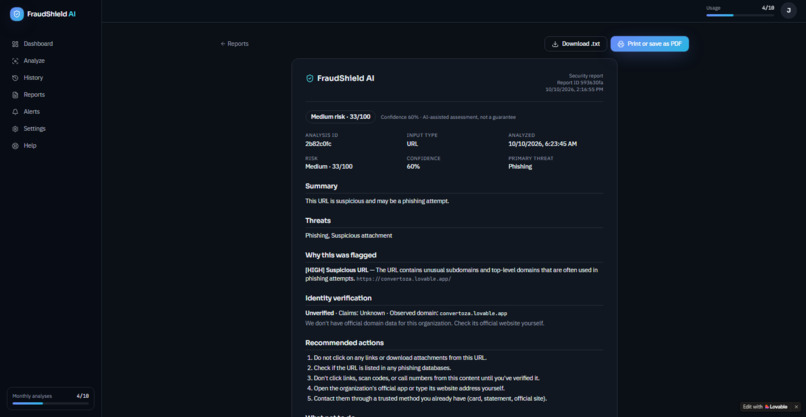This screenshot has width=806, height=417.
Task: Click the Edit with Lovable badge
Action: tap(767, 407)
